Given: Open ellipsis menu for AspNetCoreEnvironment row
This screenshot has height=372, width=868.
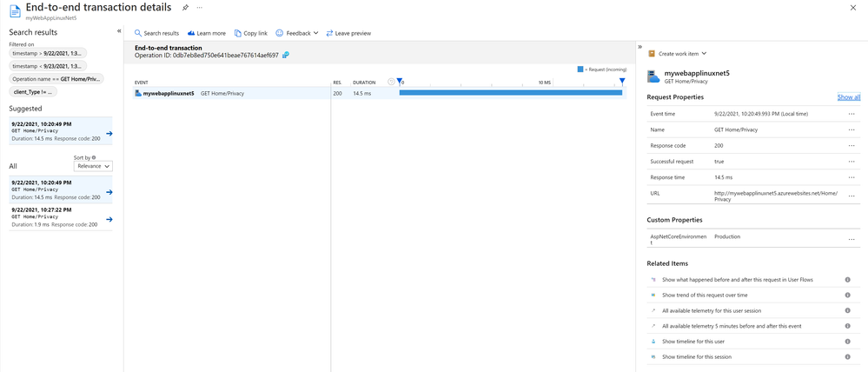Looking at the screenshot, I should pos(851,239).
